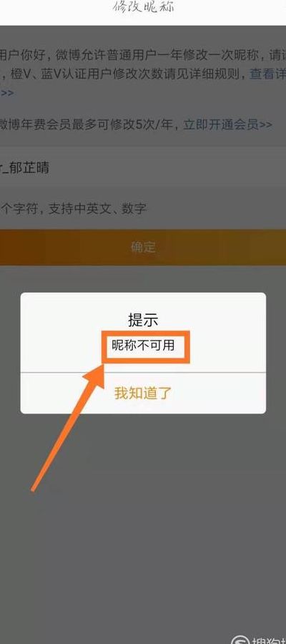
Task: Tap the 我知道了 dialog button
Action: (143, 393)
